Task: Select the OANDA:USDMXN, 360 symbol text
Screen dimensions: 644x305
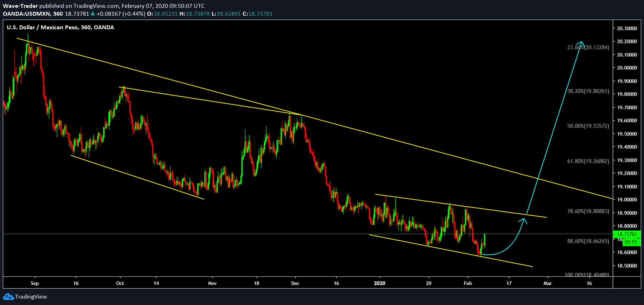Action: [33, 14]
